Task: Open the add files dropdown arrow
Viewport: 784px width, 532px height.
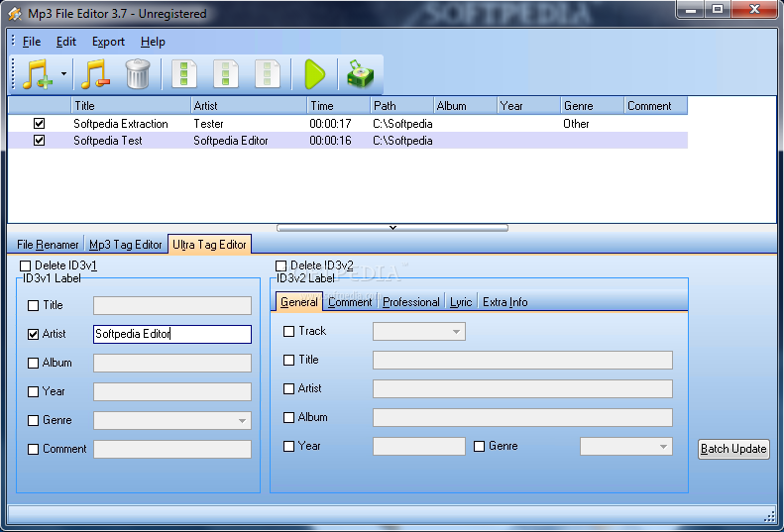Action: 64,74
